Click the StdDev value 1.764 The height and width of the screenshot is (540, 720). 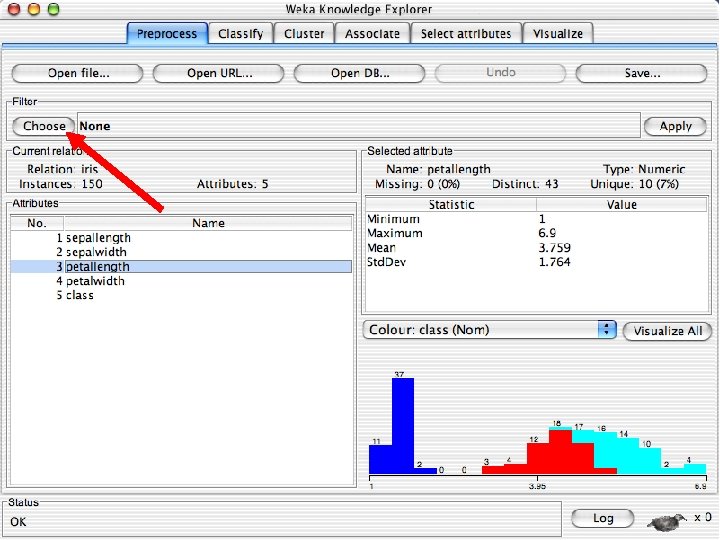pos(554,262)
